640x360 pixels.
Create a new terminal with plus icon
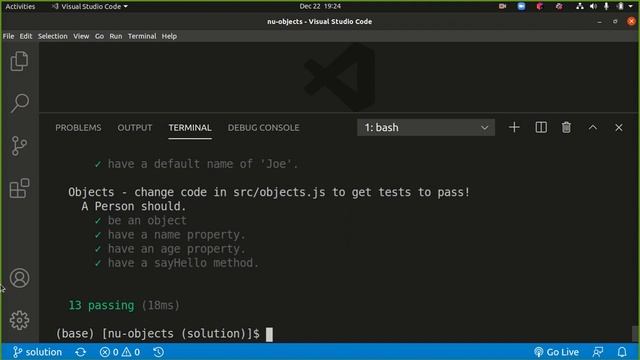[514, 127]
